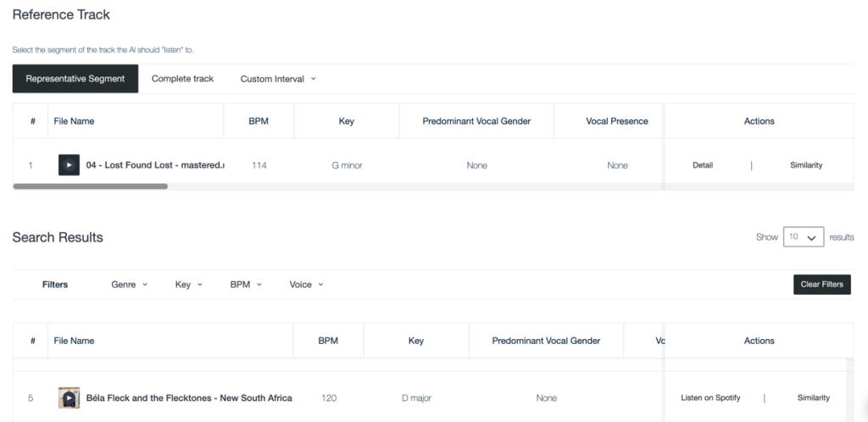Click the BPM column header in Search Results
Screen dimensions: 868x422
(x=328, y=341)
